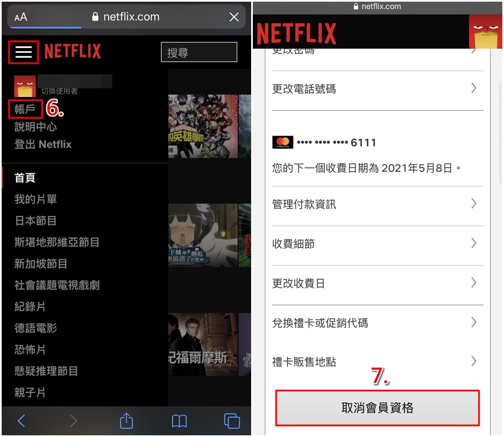Viewport: 504px width, 437px height.
Task: Tap the profile avatar in right screen header
Action: (486, 32)
